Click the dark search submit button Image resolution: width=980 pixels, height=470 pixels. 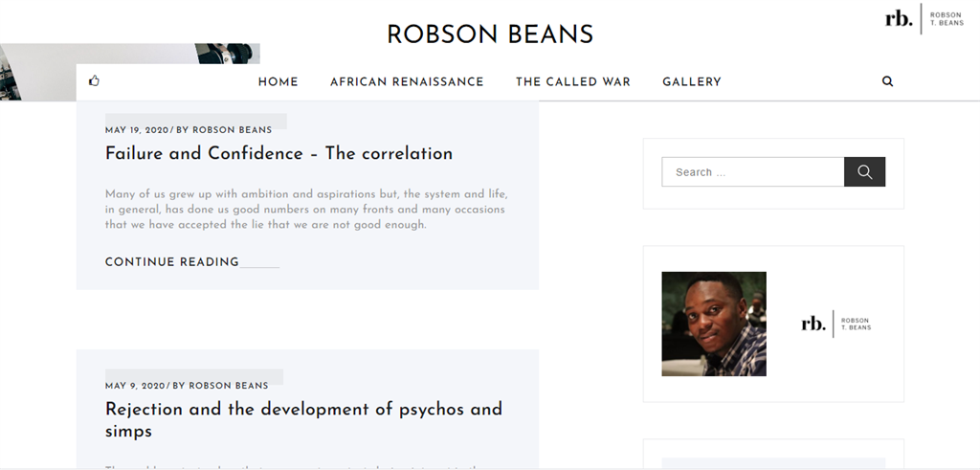864,172
